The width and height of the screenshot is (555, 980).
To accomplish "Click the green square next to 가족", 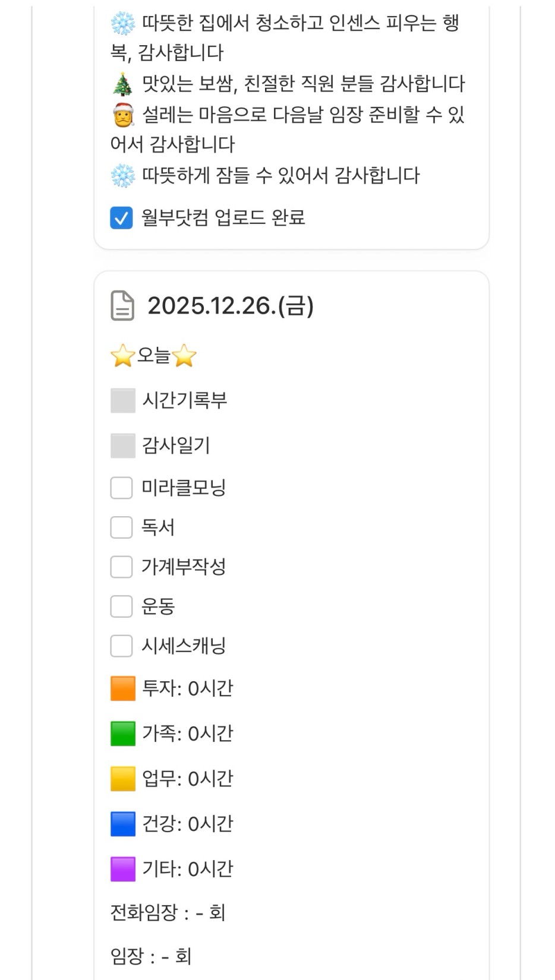I will (123, 734).
